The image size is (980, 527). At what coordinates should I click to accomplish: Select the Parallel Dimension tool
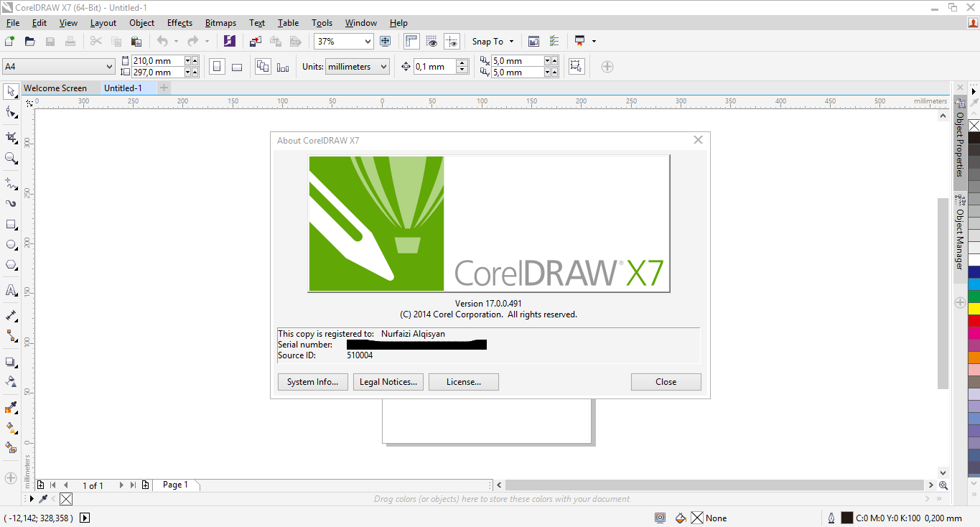pyautogui.click(x=11, y=316)
